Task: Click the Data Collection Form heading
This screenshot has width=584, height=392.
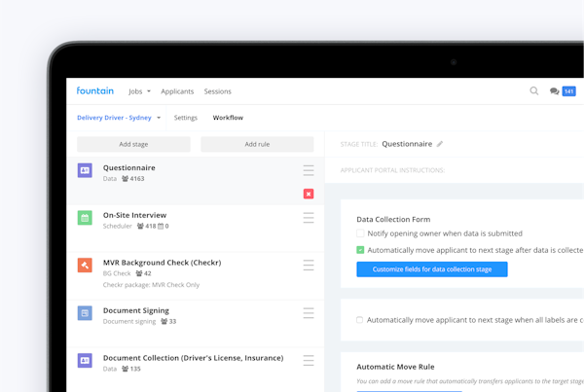Action: point(393,219)
